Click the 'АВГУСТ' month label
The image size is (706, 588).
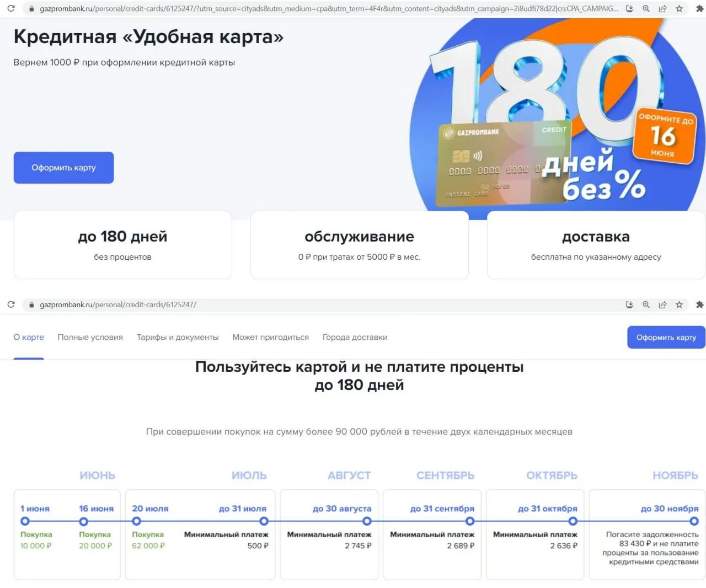coord(349,475)
